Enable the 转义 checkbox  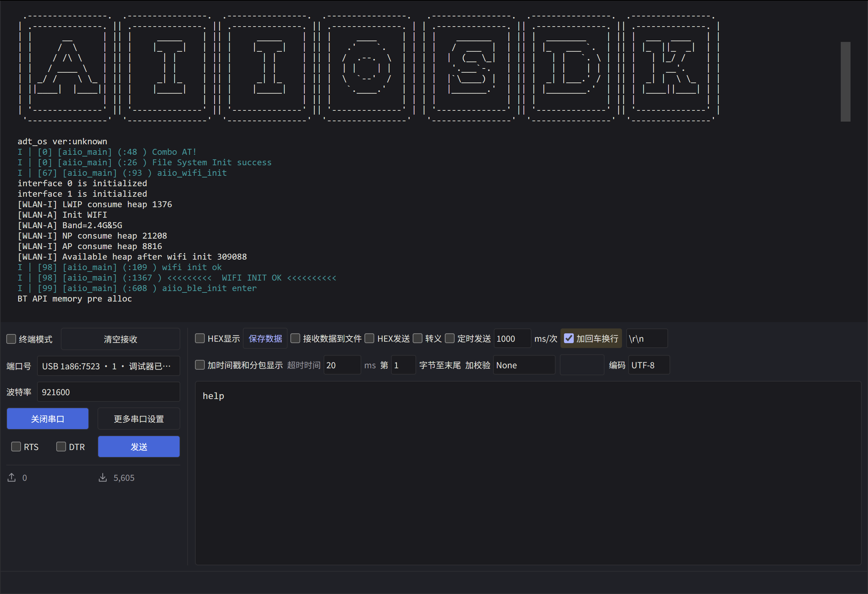(418, 339)
